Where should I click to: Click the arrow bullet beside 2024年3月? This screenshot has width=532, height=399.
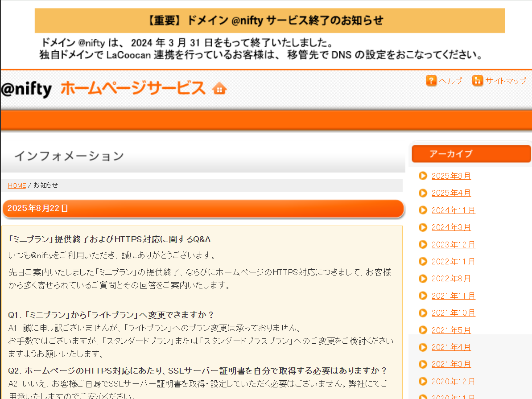click(x=422, y=227)
